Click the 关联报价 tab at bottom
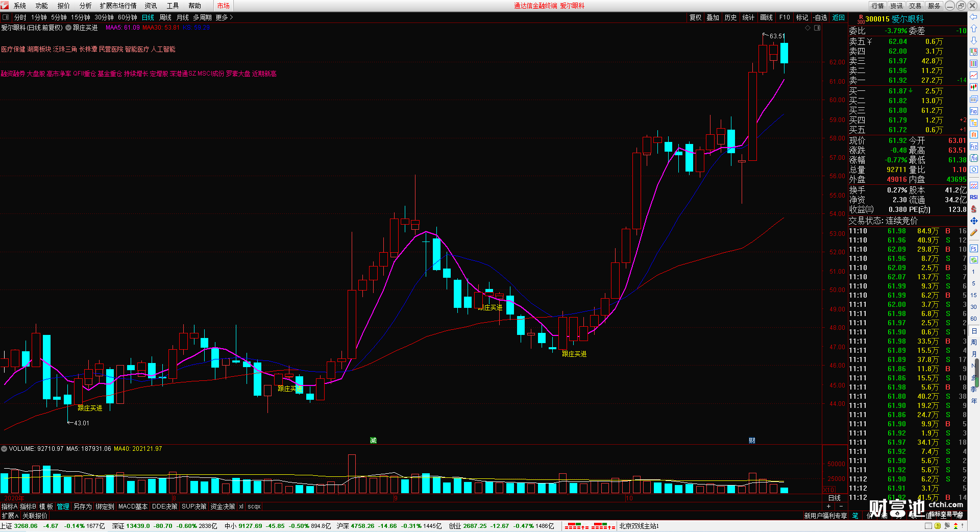The height and width of the screenshot is (532, 980). [35, 516]
